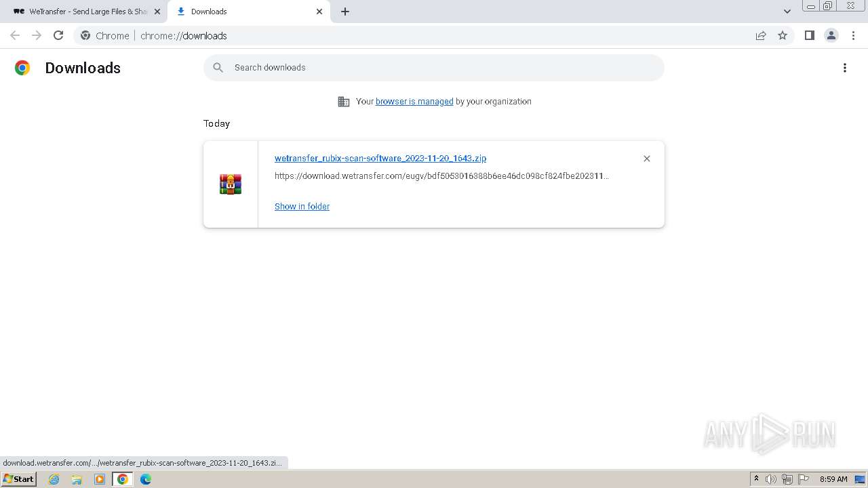Open a new tab with plus button

345,12
